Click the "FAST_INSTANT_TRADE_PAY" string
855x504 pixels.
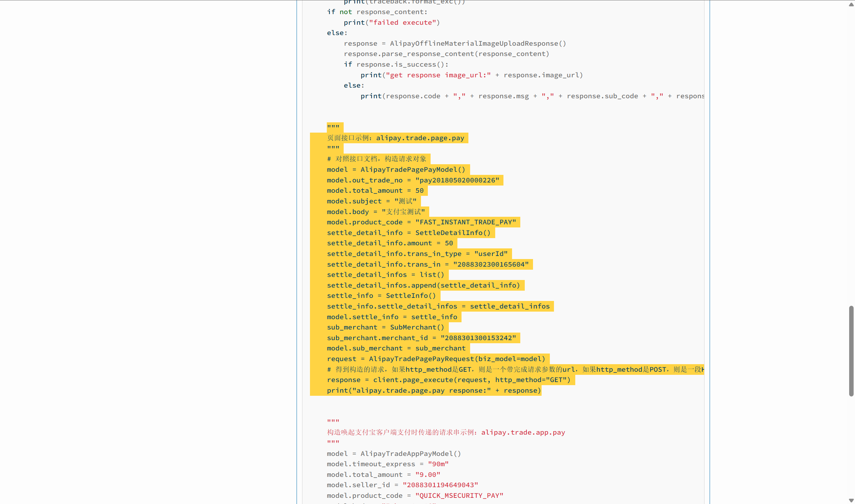tap(465, 222)
